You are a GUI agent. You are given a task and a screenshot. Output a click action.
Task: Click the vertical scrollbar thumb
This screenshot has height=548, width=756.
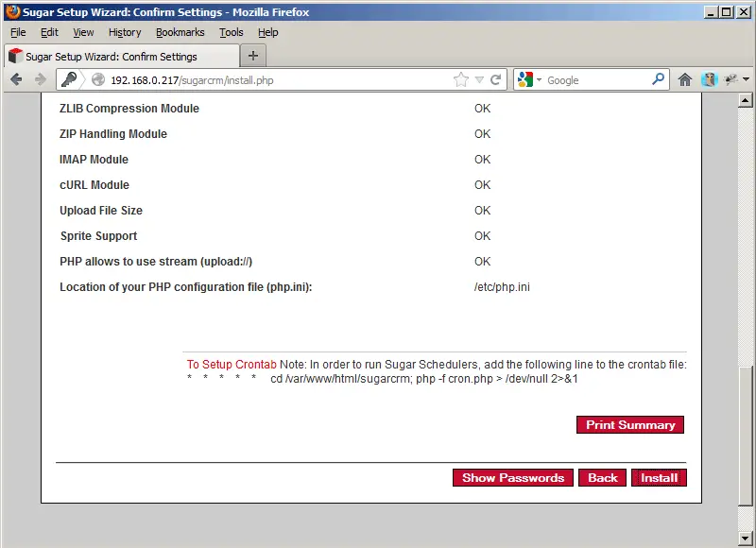[x=745, y=437]
